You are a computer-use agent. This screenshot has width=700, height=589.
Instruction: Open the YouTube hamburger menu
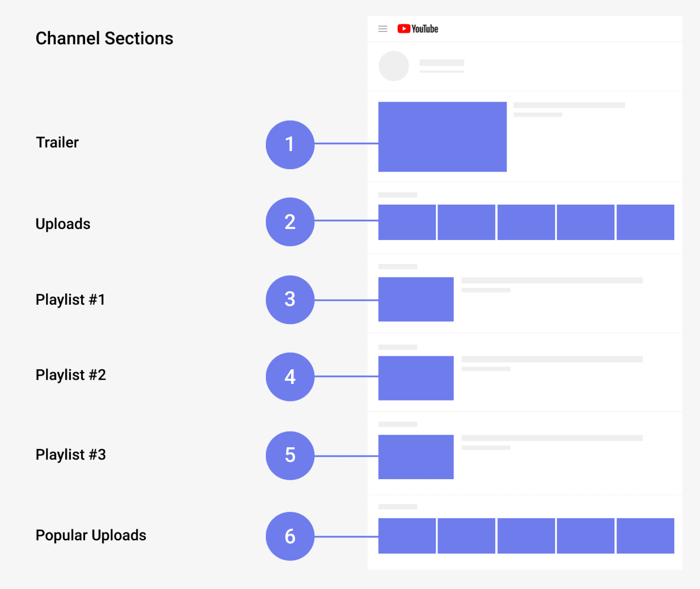tap(383, 29)
